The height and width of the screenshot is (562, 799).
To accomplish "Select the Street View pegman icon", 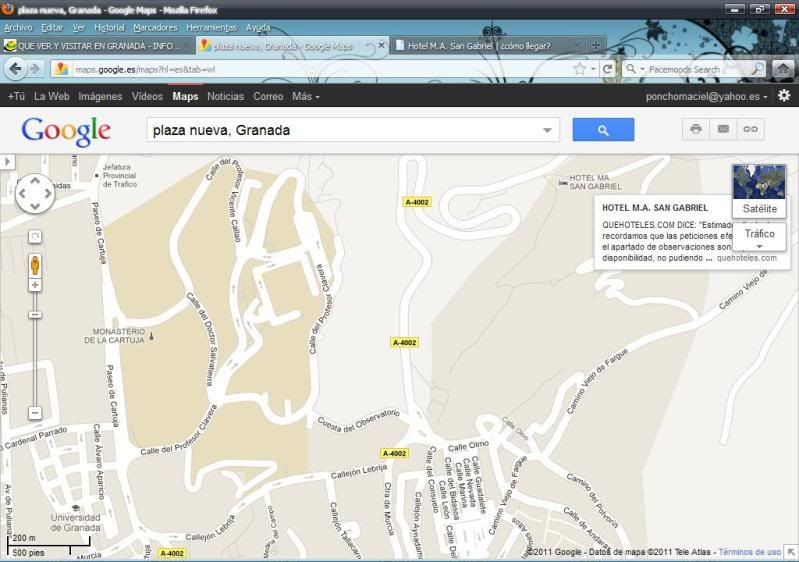I will click(x=35, y=265).
